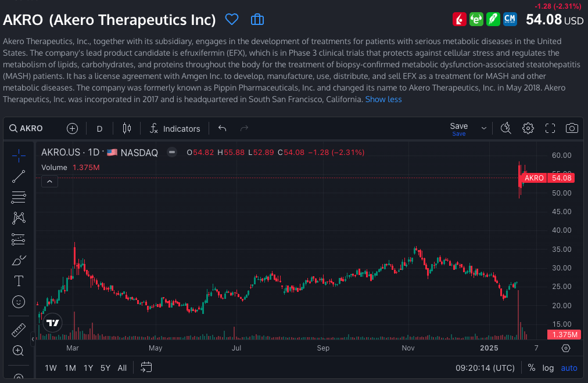The height and width of the screenshot is (383, 588).
Task: Open the D interval selector
Action: [x=99, y=129]
